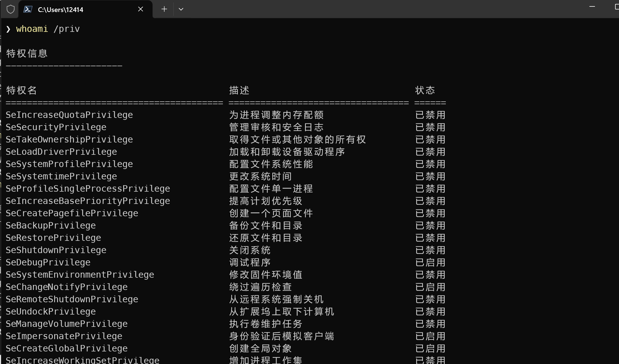Viewport: 619px width, 364px height.
Task: Click the SeDebugPrivilege entry text
Action: tap(48, 262)
